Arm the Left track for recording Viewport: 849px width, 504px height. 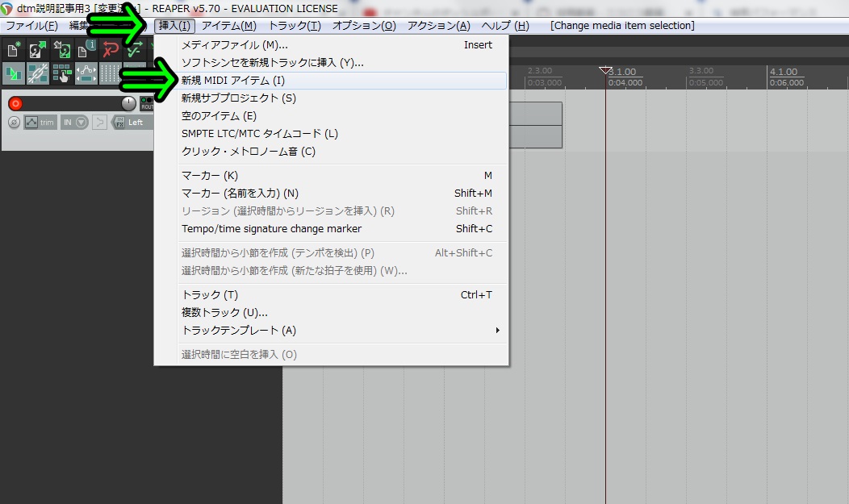coord(15,103)
